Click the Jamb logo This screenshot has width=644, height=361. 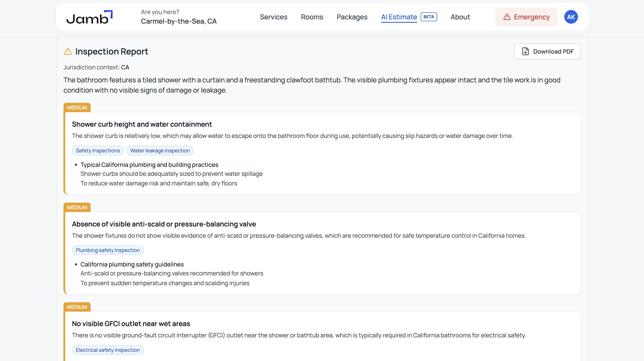[89, 17]
